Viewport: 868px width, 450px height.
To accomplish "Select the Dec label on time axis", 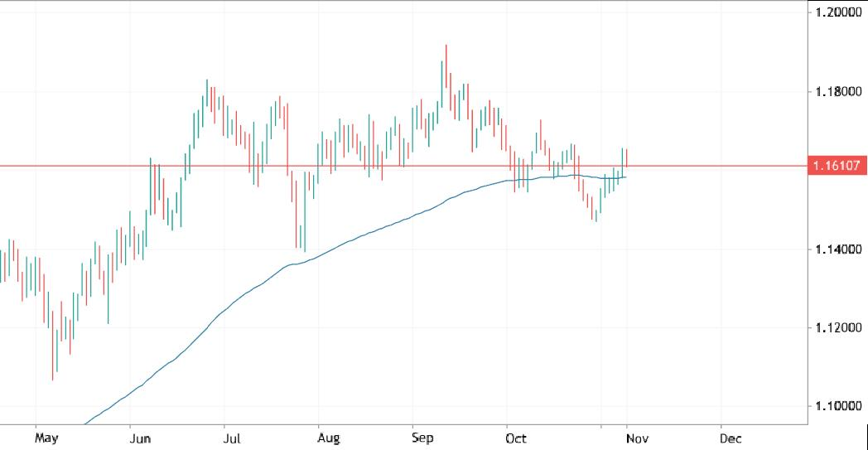I will tap(730, 437).
